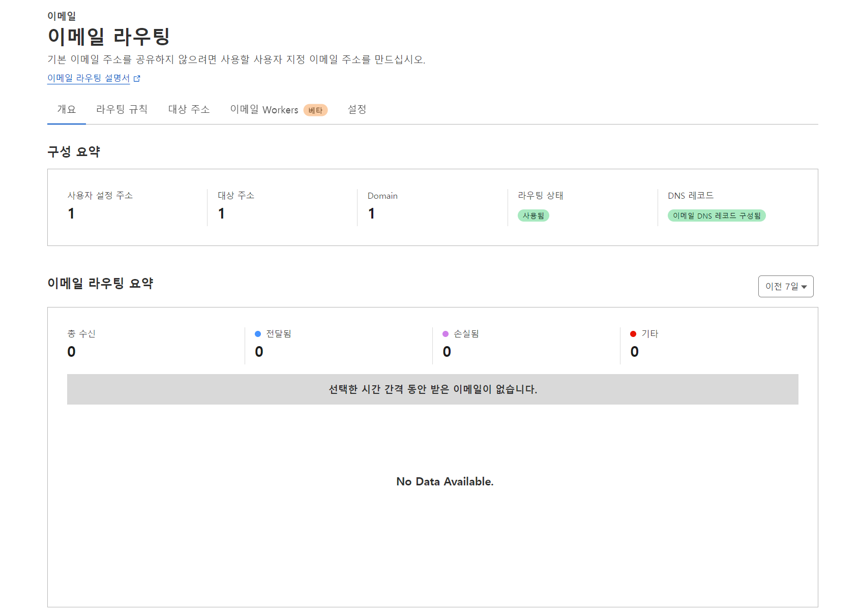Click the dropdown arrow next to 이전 7일

(x=804, y=287)
